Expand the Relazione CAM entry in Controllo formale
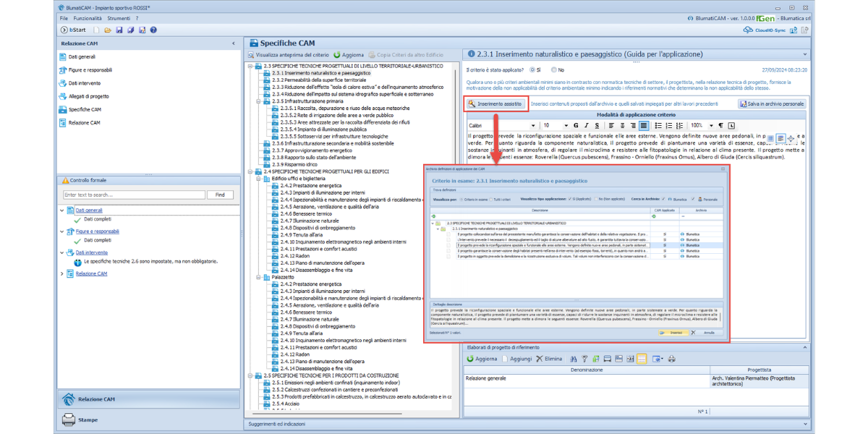The height and width of the screenshot is (434, 868). click(x=61, y=273)
